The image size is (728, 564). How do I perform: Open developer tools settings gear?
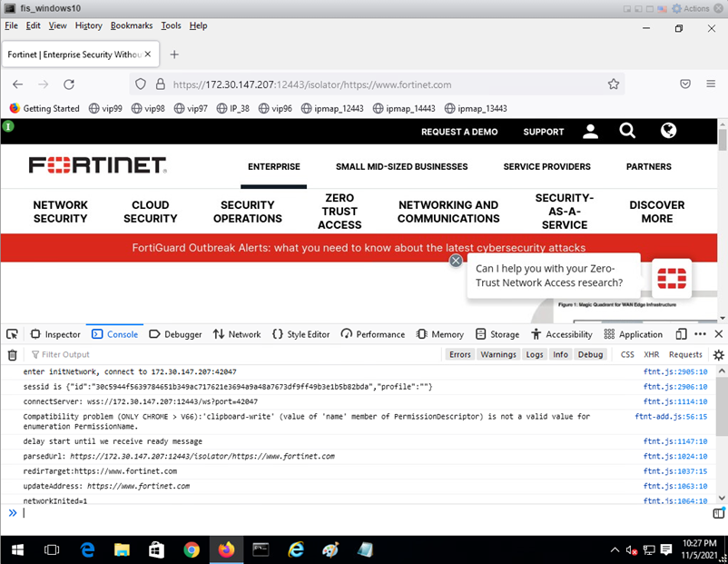pos(718,354)
